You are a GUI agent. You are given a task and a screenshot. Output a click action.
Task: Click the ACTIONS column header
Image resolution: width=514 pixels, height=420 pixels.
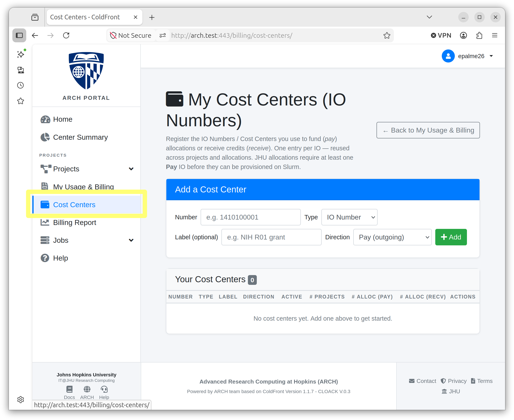pos(463,297)
